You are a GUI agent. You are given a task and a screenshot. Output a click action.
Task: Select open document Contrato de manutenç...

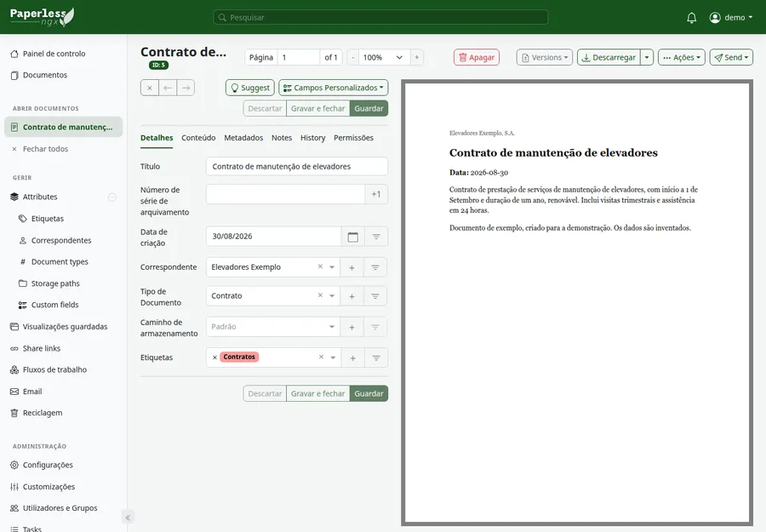coord(64,127)
